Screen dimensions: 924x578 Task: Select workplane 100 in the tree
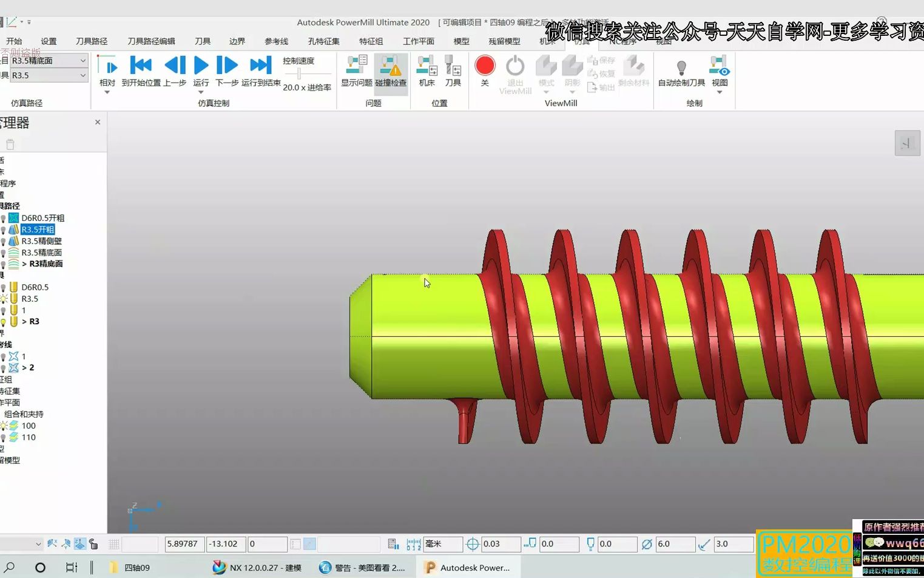click(29, 426)
